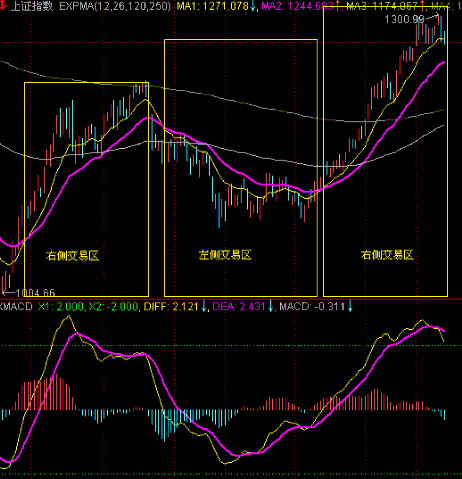Click the magenta DEA: 2.431 readout
The width and height of the screenshot is (462, 479).
coord(239,306)
